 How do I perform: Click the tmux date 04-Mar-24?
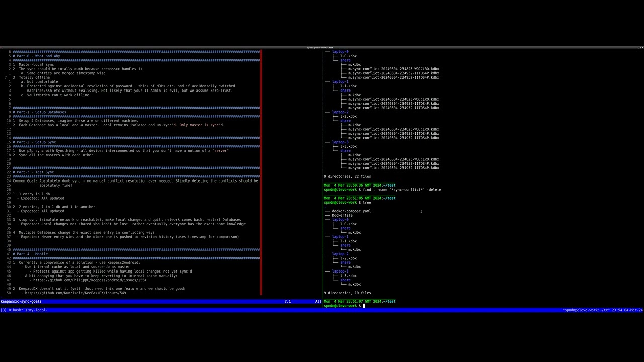point(633,310)
